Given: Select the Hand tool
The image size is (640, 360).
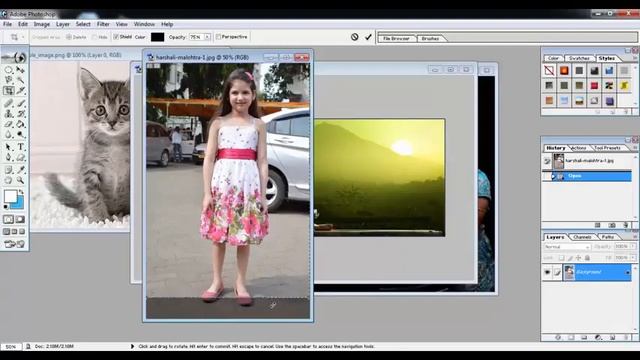Looking at the screenshot, I should point(9,180).
